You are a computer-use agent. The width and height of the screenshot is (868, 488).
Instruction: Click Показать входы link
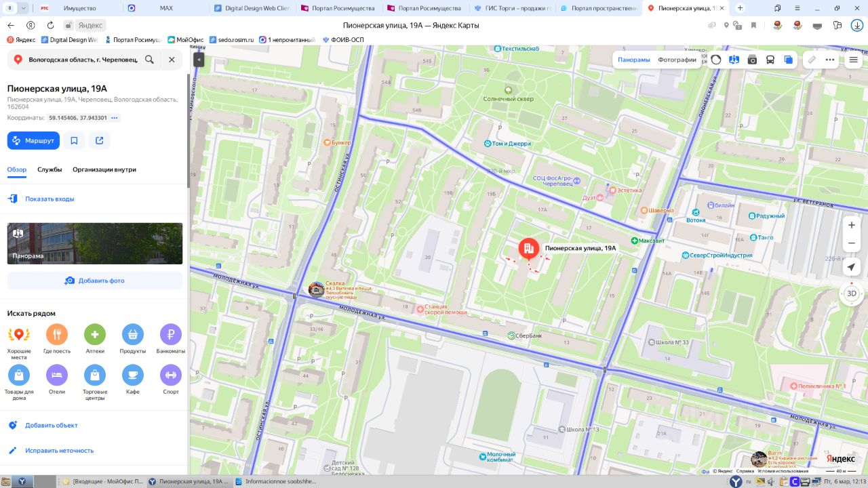(x=50, y=199)
